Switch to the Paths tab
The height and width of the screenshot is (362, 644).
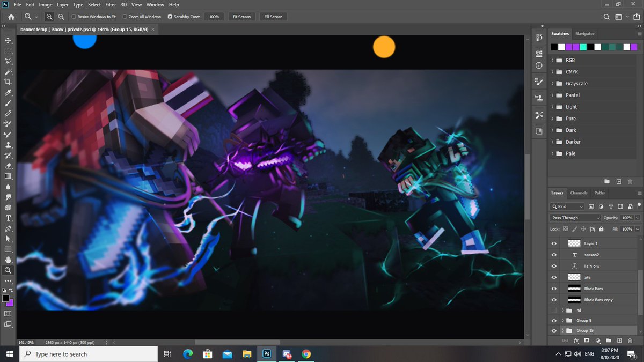click(599, 193)
